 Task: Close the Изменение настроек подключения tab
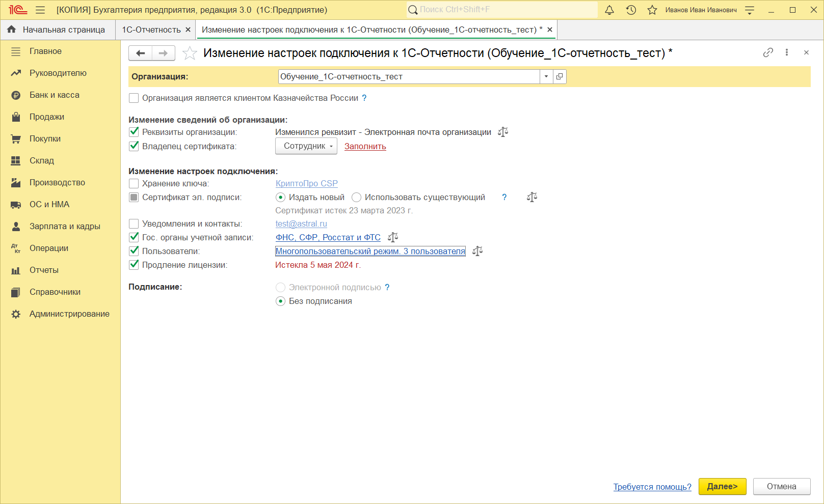[550, 30]
